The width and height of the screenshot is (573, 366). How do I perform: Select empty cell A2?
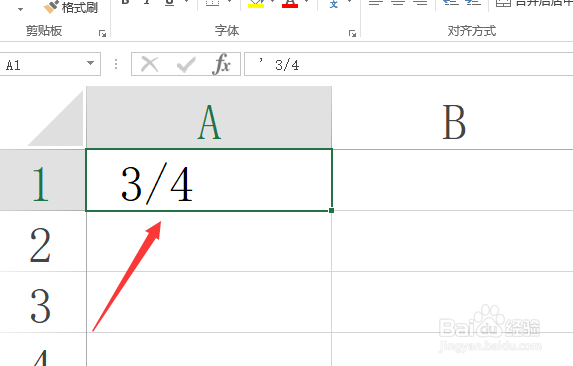pyautogui.click(x=209, y=241)
